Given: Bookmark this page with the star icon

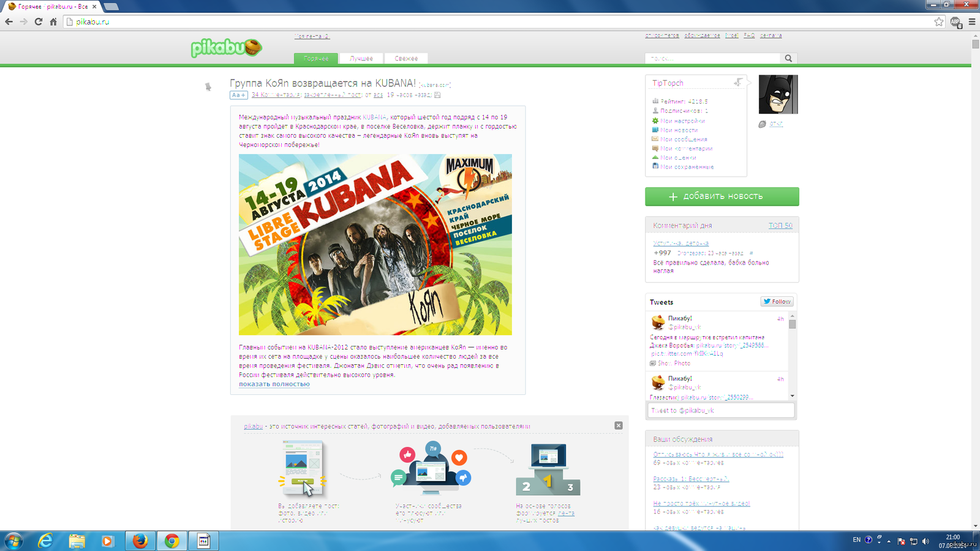Looking at the screenshot, I should click(x=939, y=21).
